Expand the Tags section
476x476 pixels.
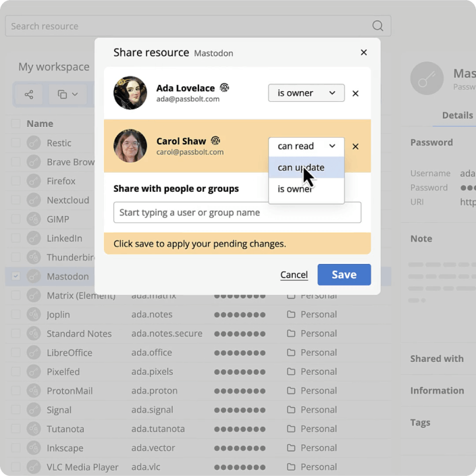click(420, 423)
